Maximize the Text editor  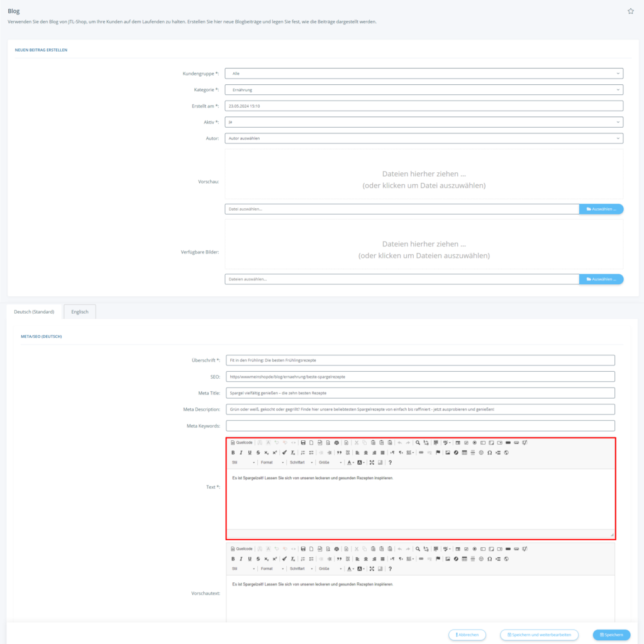(x=372, y=463)
